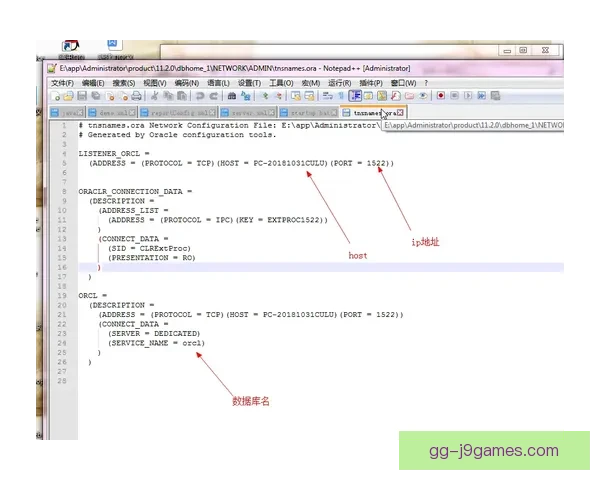This screenshot has height=480, width=600.
Task: Open the Replace dialog icon
Action: click(246, 96)
